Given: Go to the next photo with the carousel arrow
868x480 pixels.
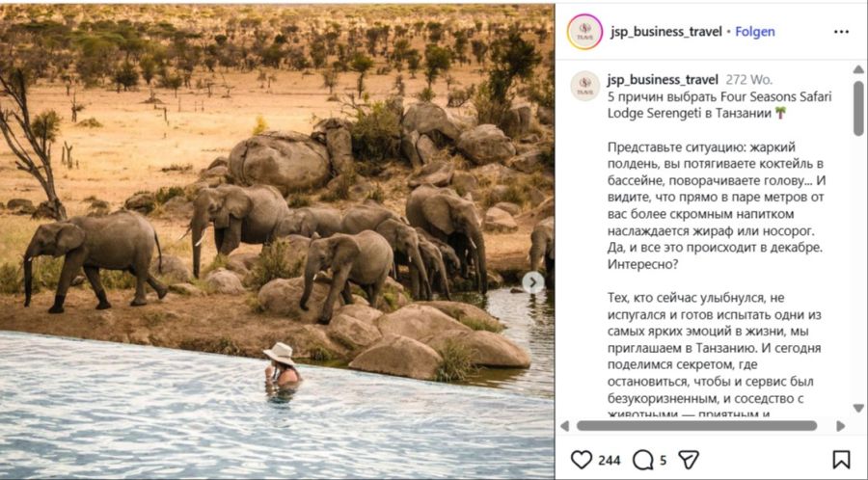Looking at the screenshot, I should (532, 281).
